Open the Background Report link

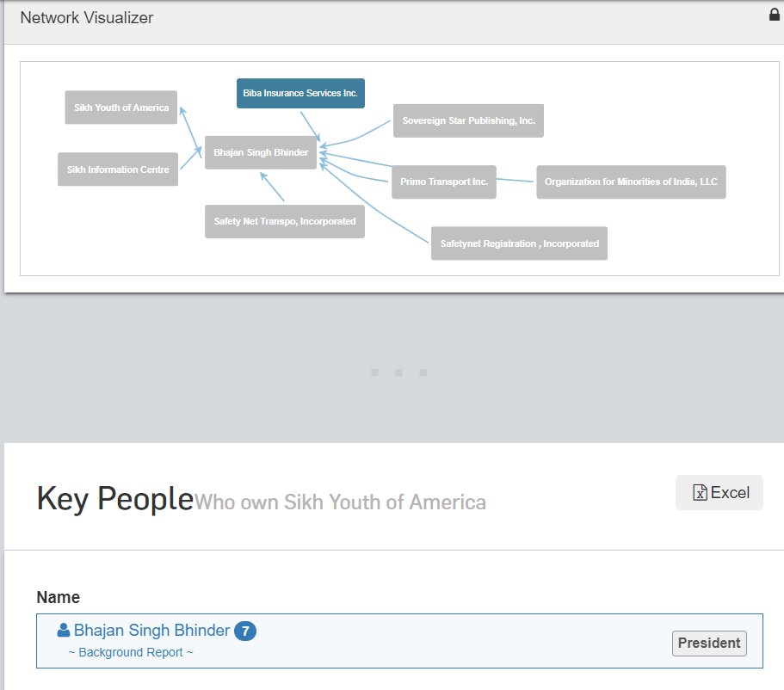coord(131,652)
